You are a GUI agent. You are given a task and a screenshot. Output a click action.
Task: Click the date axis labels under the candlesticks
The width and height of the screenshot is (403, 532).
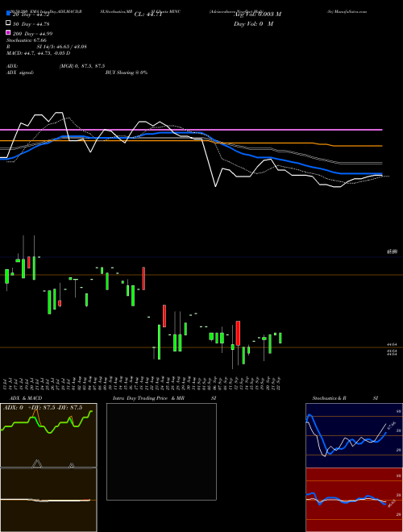coord(143,384)
